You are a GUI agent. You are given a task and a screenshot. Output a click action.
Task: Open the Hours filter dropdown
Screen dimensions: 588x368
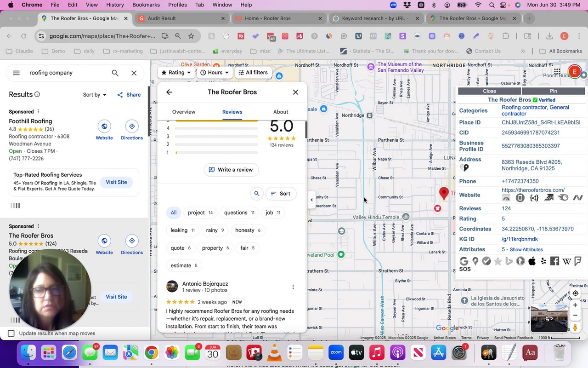pyautogui.click(x=214, y=72)
